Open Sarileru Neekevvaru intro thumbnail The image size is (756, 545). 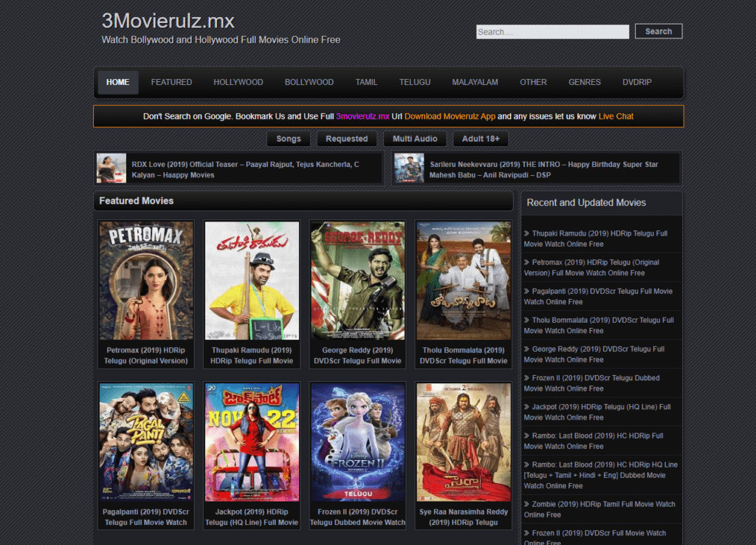point(409,168)
